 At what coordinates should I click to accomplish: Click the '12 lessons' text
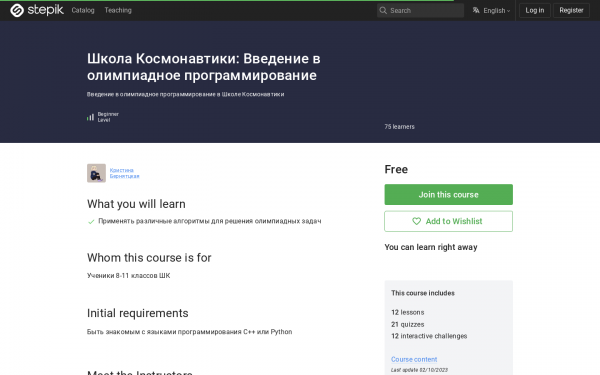click(408, 312)
